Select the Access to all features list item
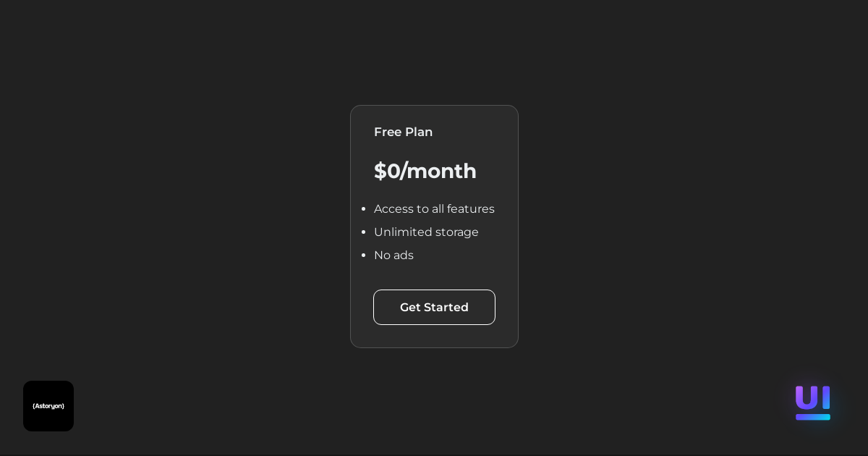The image size is (868, 456). tap(434, 209)
